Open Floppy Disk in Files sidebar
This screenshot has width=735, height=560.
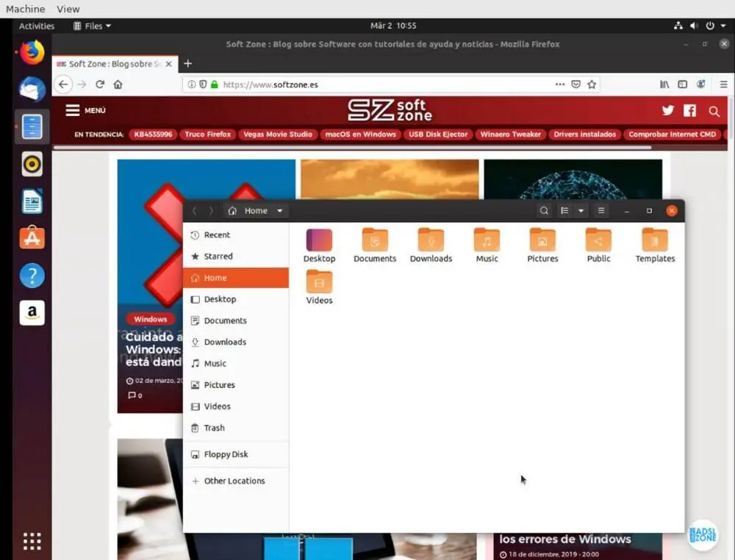click(236, 455)
